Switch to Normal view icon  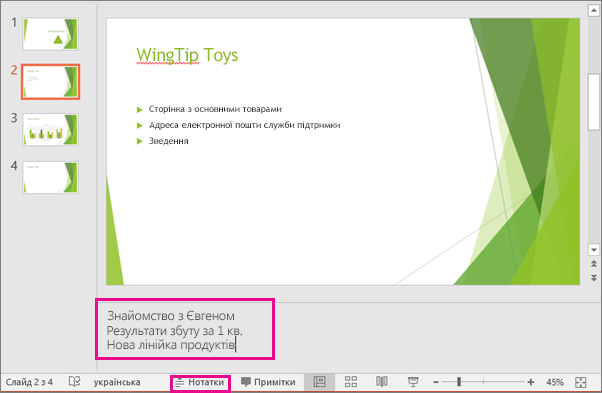click(319, 382)
